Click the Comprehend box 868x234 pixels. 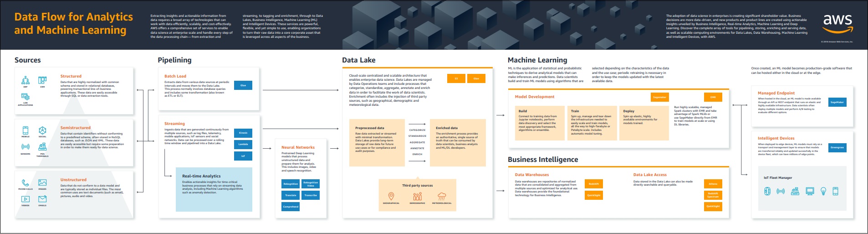pos(291,207)
